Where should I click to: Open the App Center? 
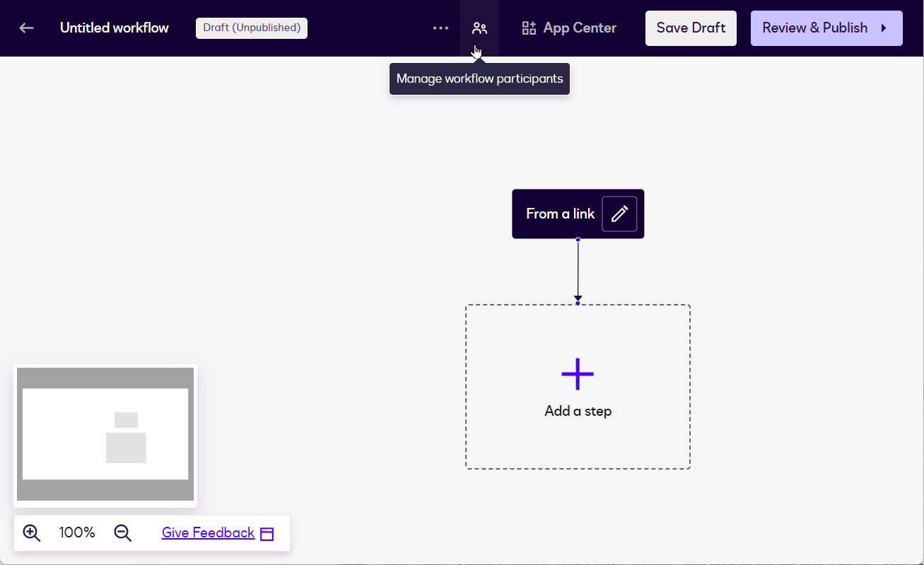tap(568, 28)
